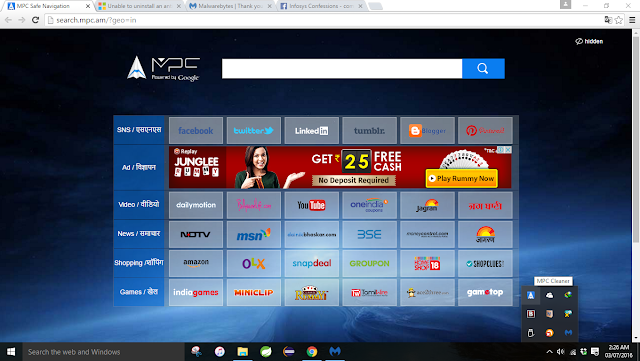Open the Tumblr tile

[x=369, y=131]
